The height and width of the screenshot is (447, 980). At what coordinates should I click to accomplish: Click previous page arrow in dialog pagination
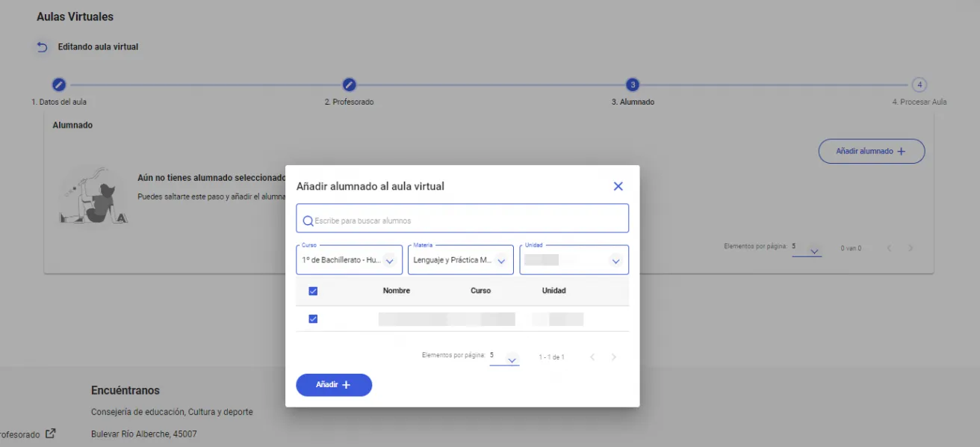tap(592, 357)
